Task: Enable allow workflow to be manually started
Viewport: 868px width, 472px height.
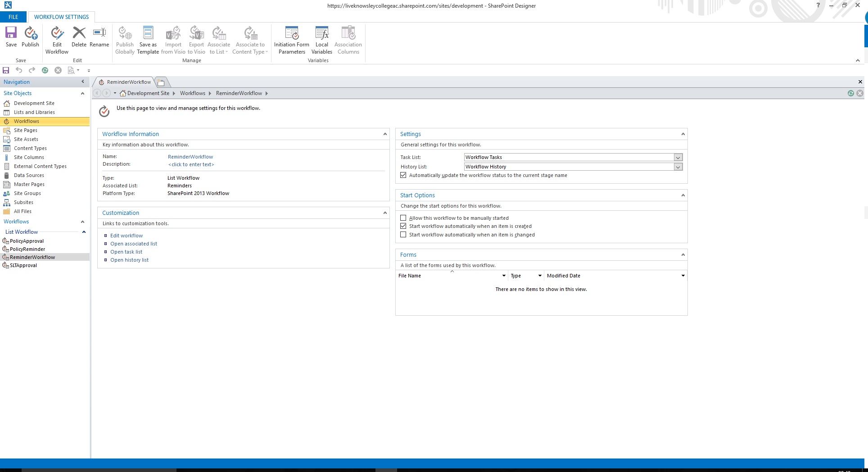Action: tap(403, 218)
